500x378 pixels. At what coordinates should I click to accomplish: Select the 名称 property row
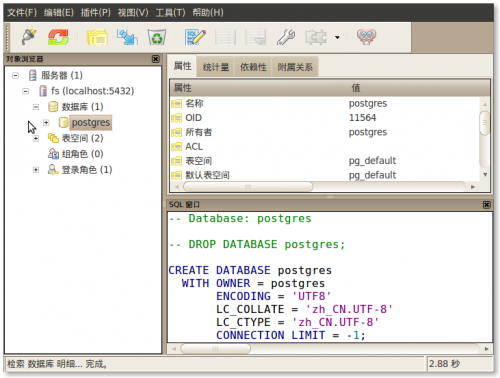[x=325, y=104]
